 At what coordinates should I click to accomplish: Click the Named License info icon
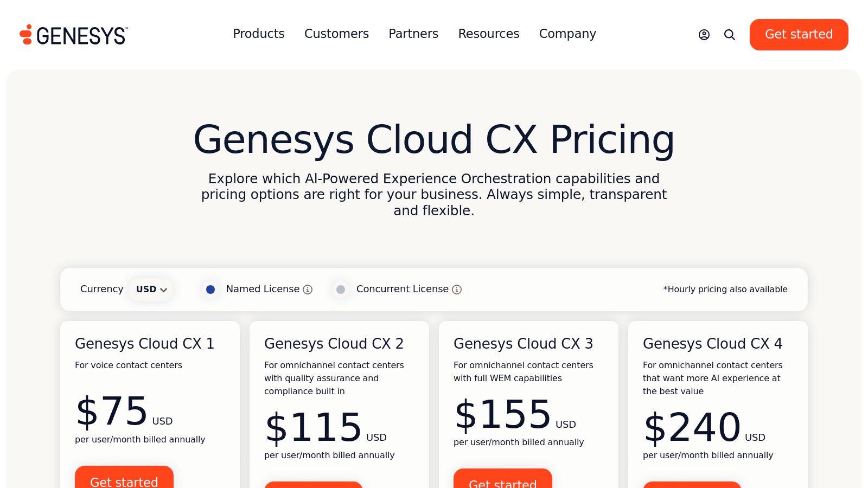point(308,290)
